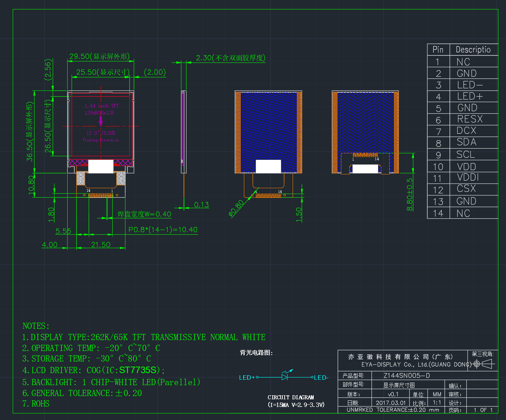Viewport: 506px width, 420px height.
Task: Click the "4.00" dimension text
Action: pos(49,245)
